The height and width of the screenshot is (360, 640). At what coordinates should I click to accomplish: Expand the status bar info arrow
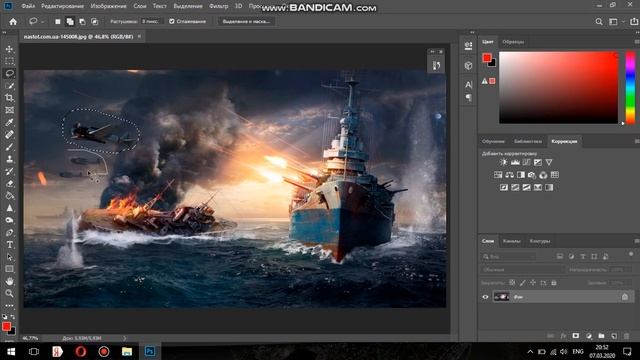[124, 338]
